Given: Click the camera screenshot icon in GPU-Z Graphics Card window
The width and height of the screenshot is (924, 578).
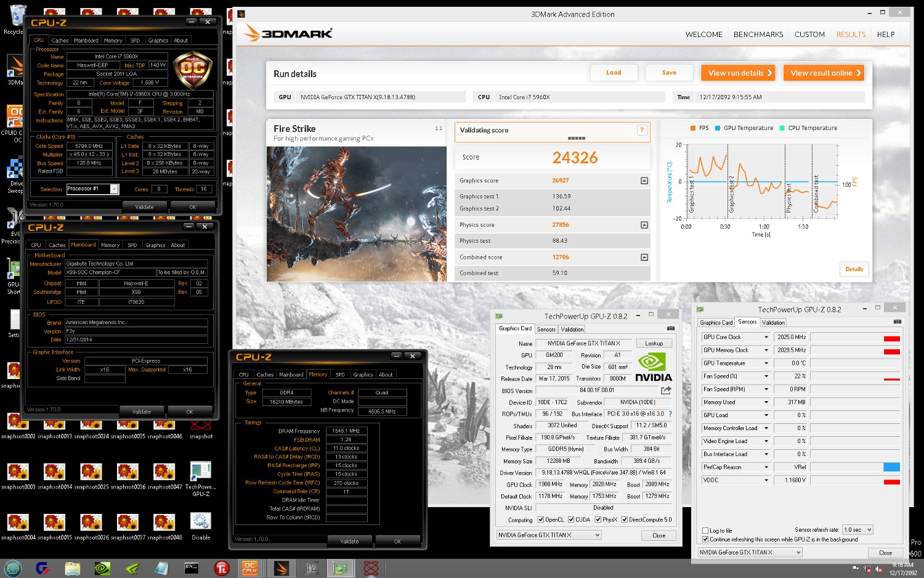Looking at the screenshot, I should 671,328.
